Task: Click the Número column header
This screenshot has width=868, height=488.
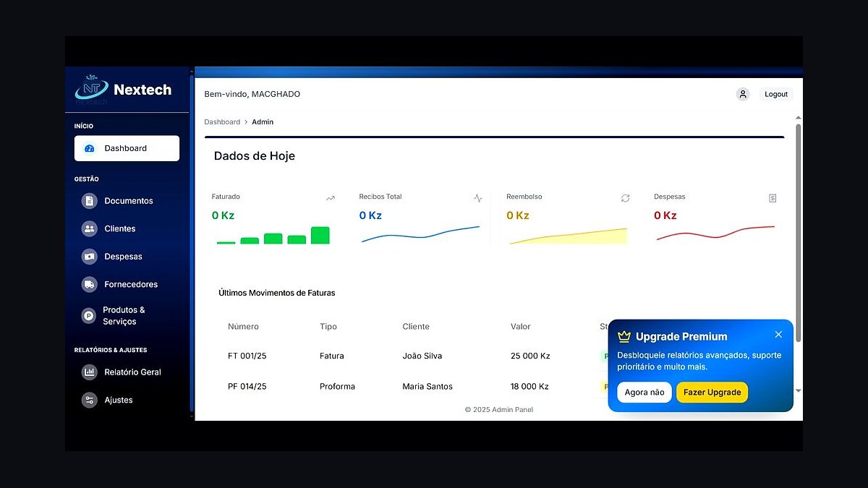Action: click(x=243, y=327)
